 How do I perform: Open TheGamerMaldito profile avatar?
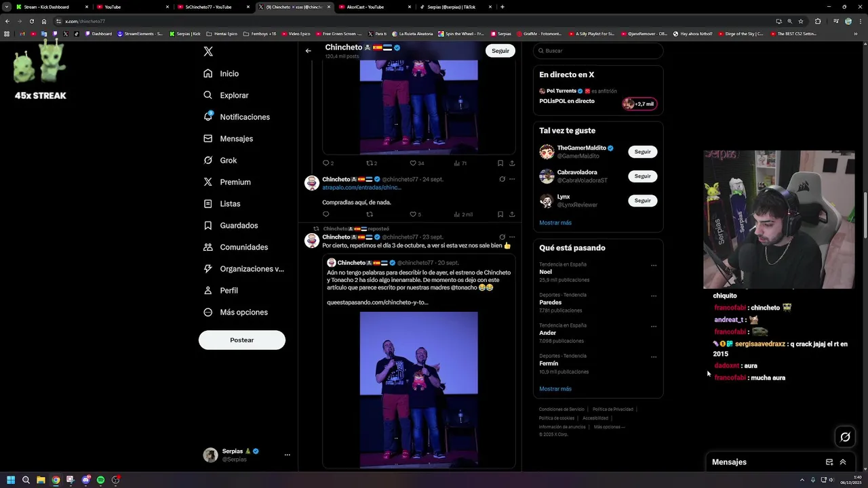(x=547, y=152)
